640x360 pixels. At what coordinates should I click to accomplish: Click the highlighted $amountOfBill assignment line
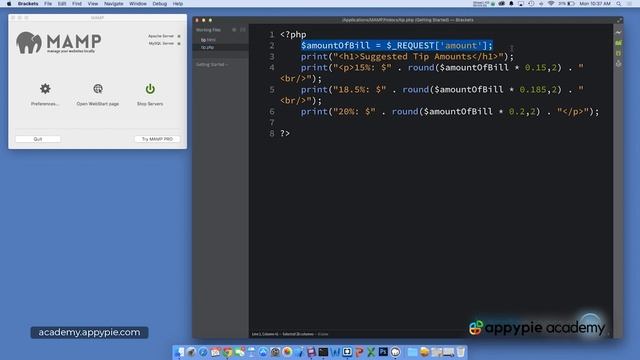tap(397, 45)
